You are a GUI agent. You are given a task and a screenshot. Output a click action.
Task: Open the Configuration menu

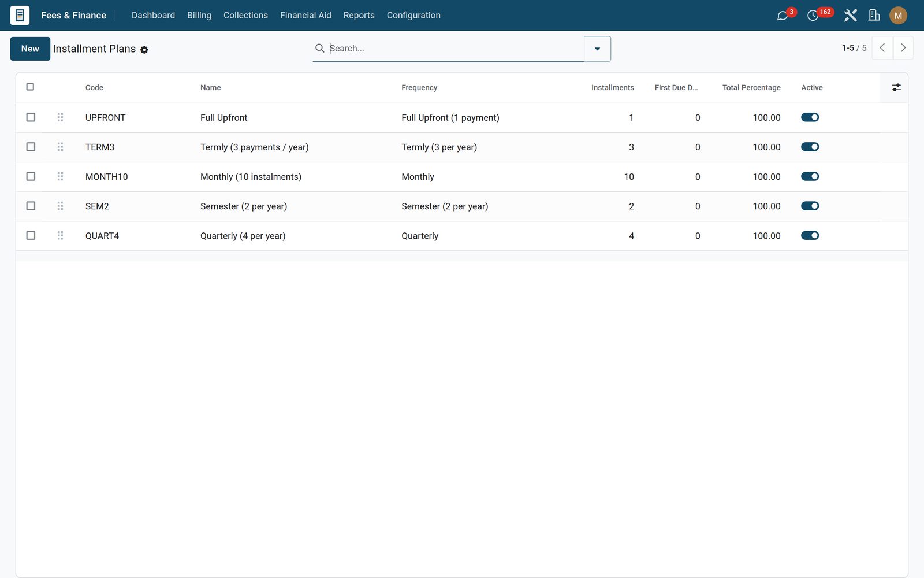pyautogui.click(x=413, y=15)
